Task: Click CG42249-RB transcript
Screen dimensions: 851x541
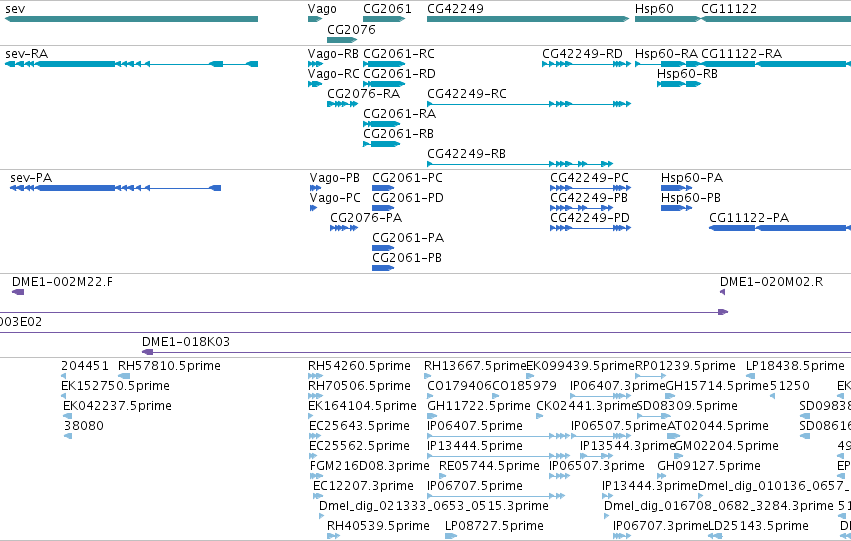Action: (x=520, y=164)
